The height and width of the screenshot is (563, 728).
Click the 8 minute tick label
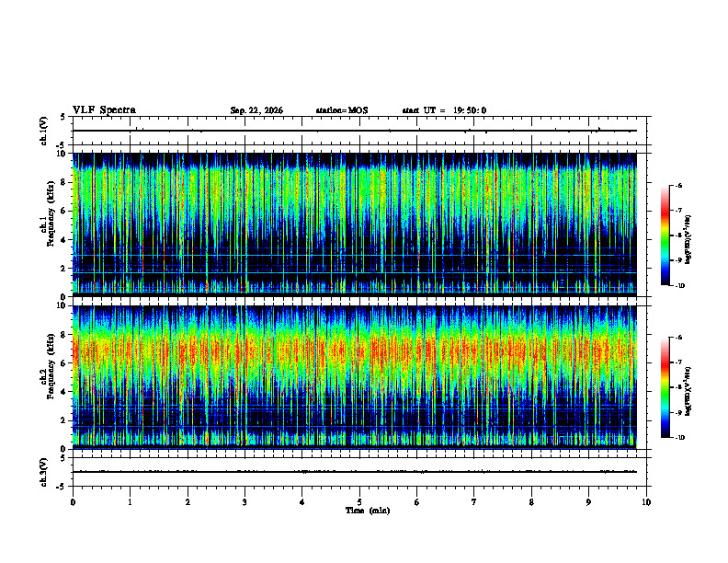531,502
